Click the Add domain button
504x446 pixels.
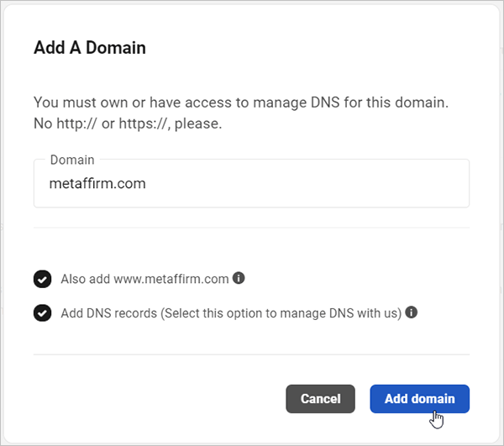tap(419, 399)
